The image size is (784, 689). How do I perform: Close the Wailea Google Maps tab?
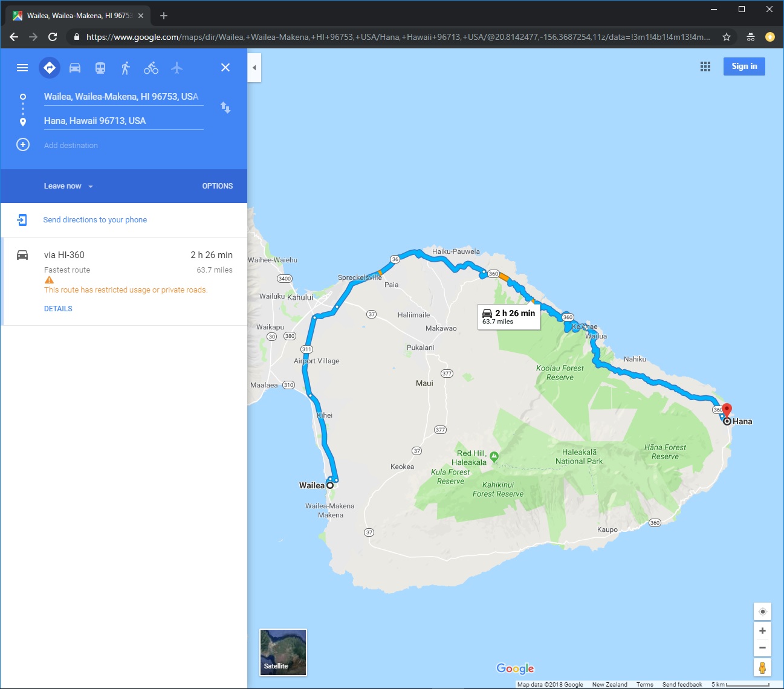[141, 16]
